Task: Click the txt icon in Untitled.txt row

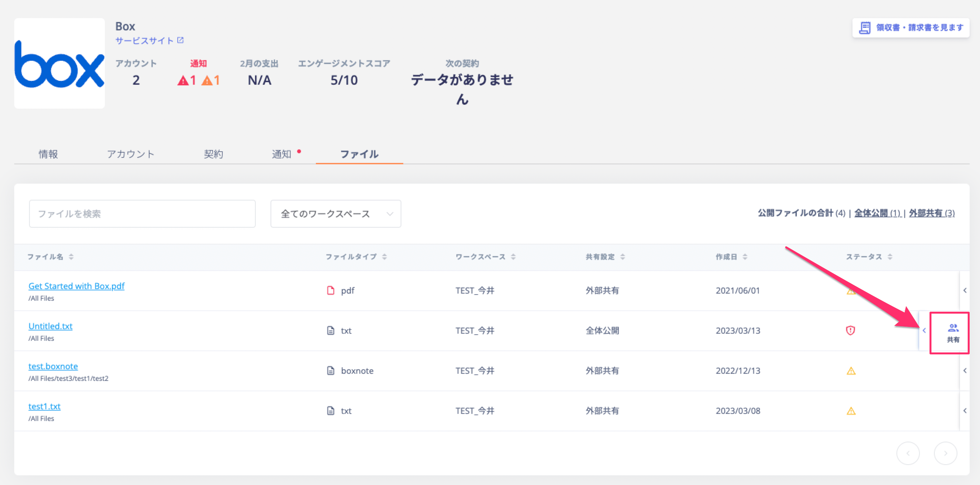Action: [x=330, y=330]
